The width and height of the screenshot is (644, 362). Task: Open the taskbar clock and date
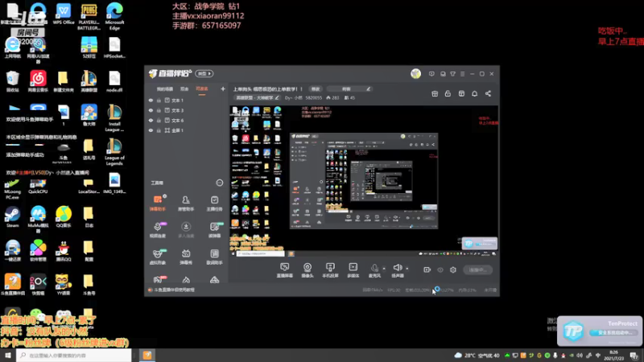pos(614,355)
